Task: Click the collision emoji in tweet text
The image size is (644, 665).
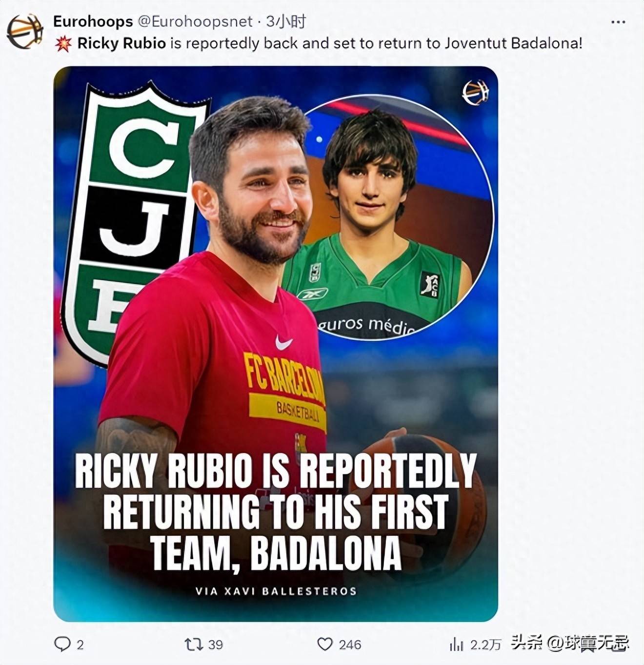Action: 63,44
